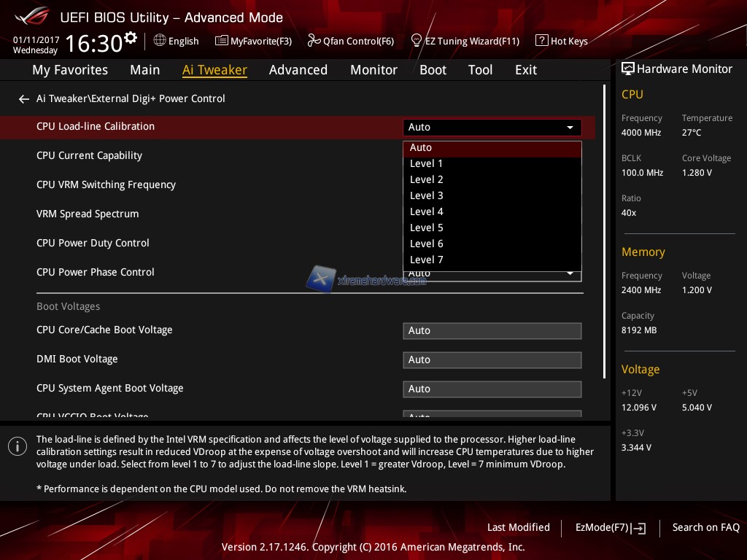The width and height of the screenshot is (747, 560).
Task: Open MyFavorite(F3) from the top bar
Action: pyautogui.click(x=221, y=41)
